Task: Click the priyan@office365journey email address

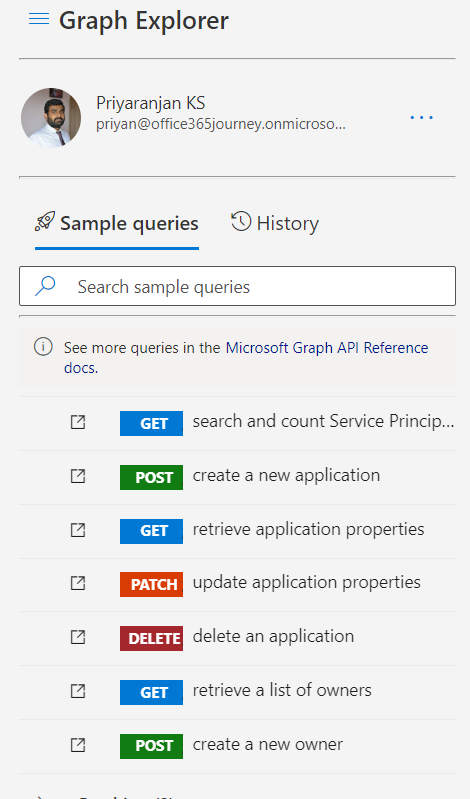Action: [221, 125]
